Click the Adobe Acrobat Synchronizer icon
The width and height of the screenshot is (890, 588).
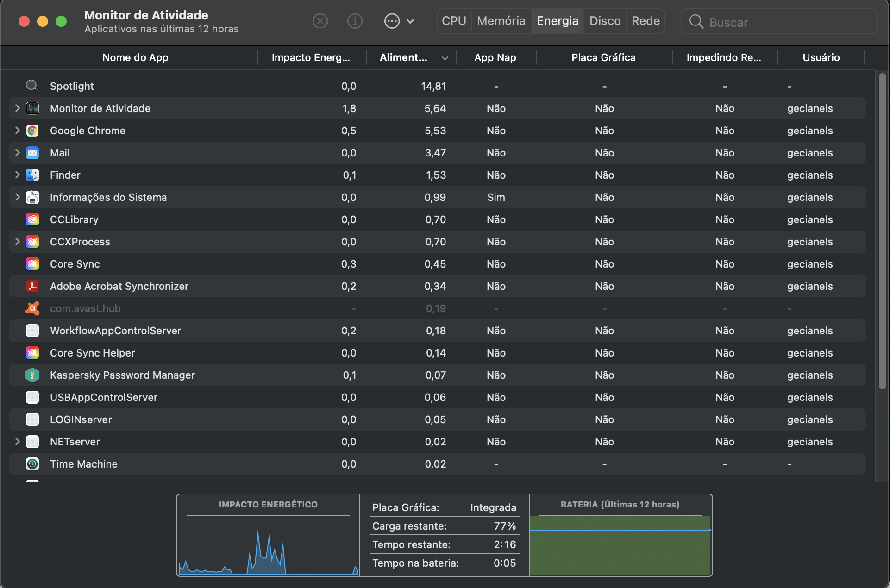tap(32, 286)
